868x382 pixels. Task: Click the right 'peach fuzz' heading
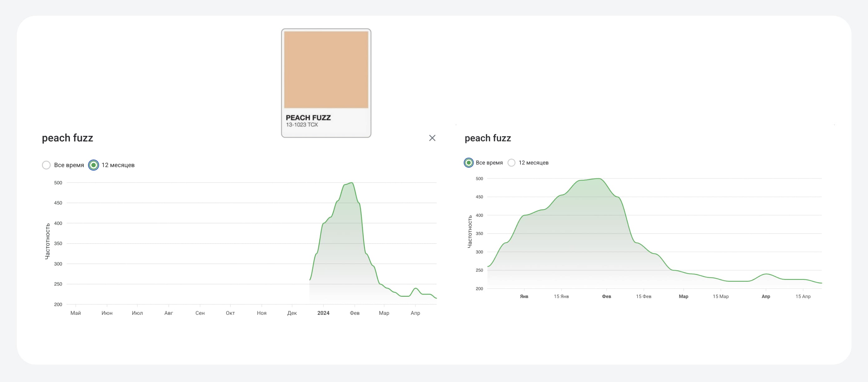point(488,138)
